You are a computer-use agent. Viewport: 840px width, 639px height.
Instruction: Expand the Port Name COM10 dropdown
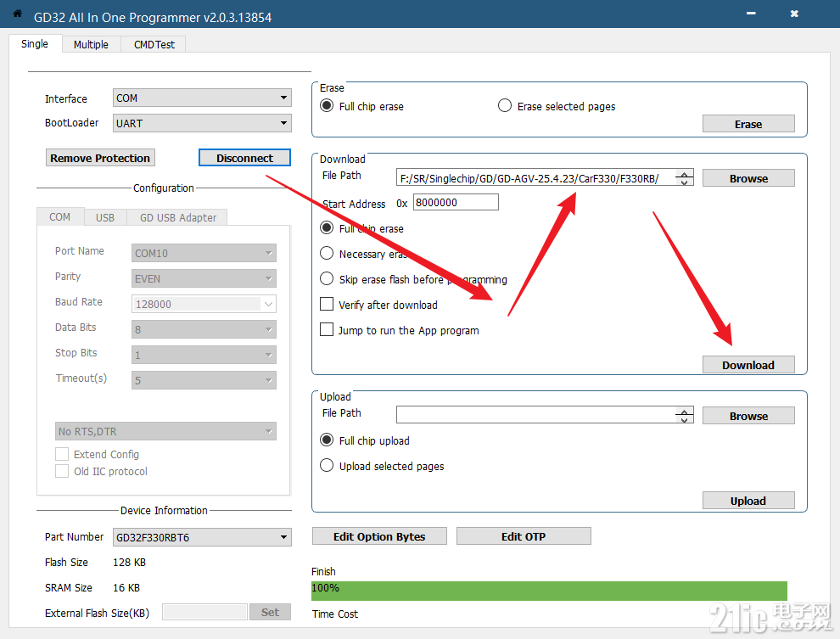204,253
